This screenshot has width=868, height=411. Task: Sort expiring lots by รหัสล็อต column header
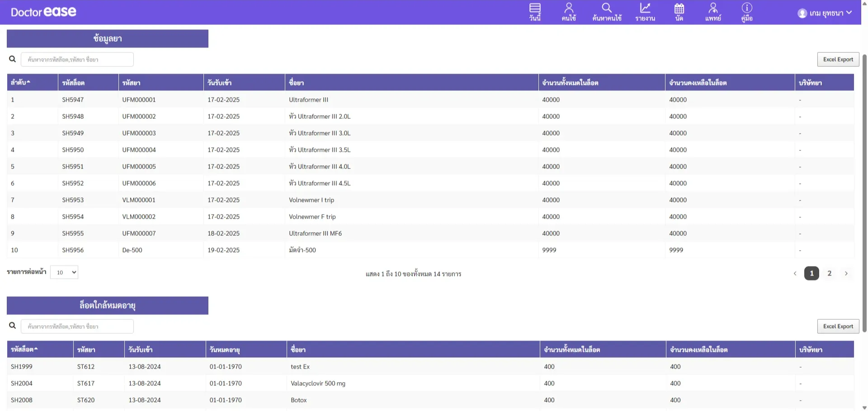24,350
